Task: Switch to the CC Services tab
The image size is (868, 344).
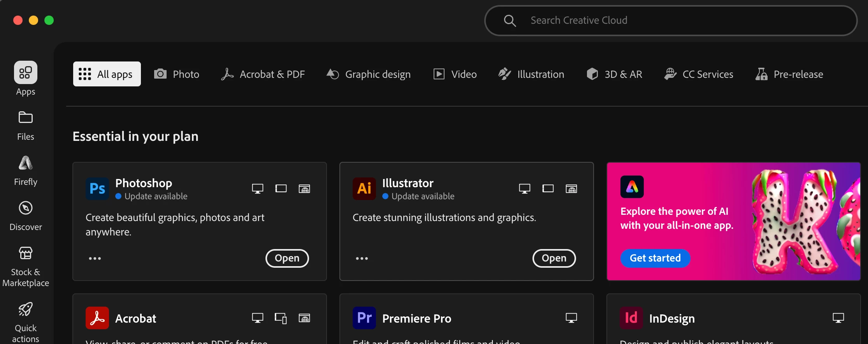Action: coord(699,74)
